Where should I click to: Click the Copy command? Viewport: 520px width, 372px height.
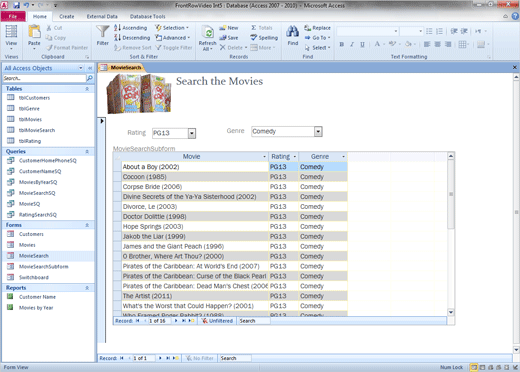pyautogui.click(x=56, y=38)
